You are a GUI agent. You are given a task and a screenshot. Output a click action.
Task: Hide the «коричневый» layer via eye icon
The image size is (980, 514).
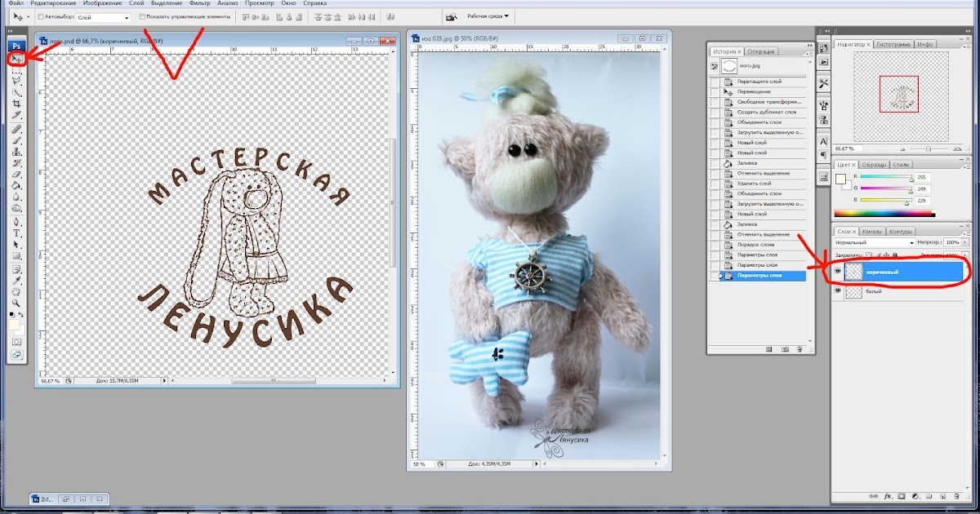tap(838, 271)
